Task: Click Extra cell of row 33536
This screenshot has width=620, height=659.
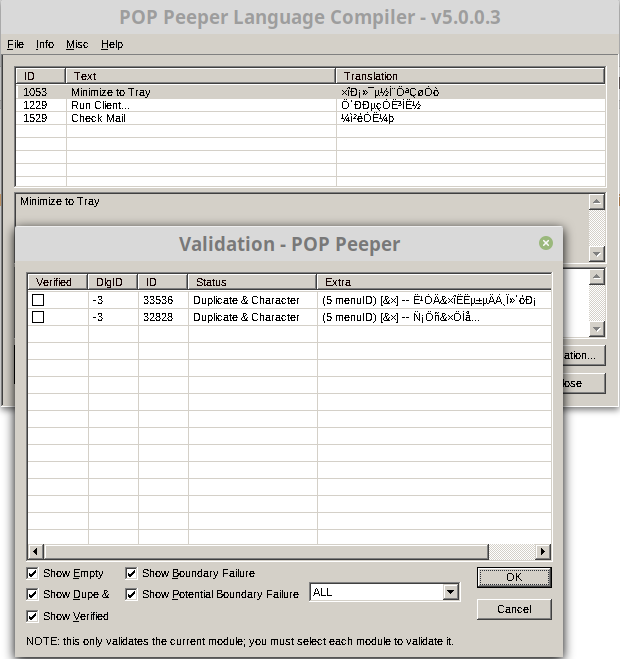Action: pyautogui.click(x=434, y=300)
